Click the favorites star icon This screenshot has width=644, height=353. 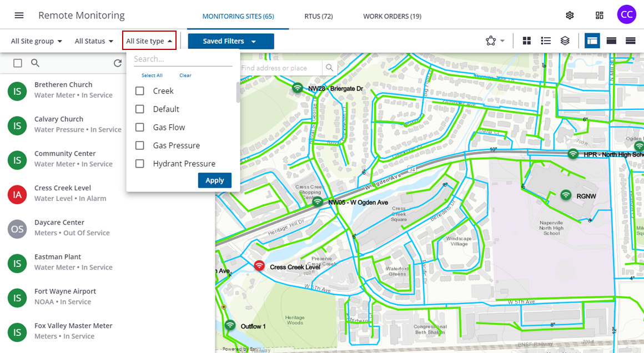[x=490, y=40]
